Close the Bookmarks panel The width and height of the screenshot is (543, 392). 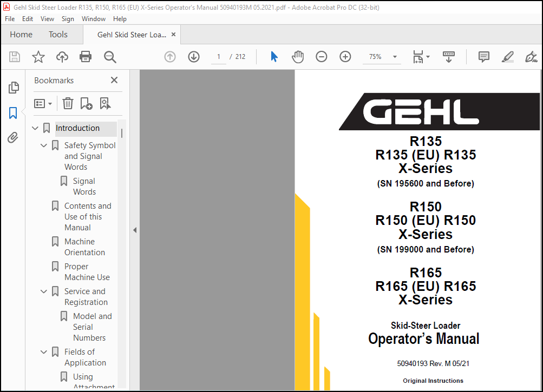tap(114, 80)
